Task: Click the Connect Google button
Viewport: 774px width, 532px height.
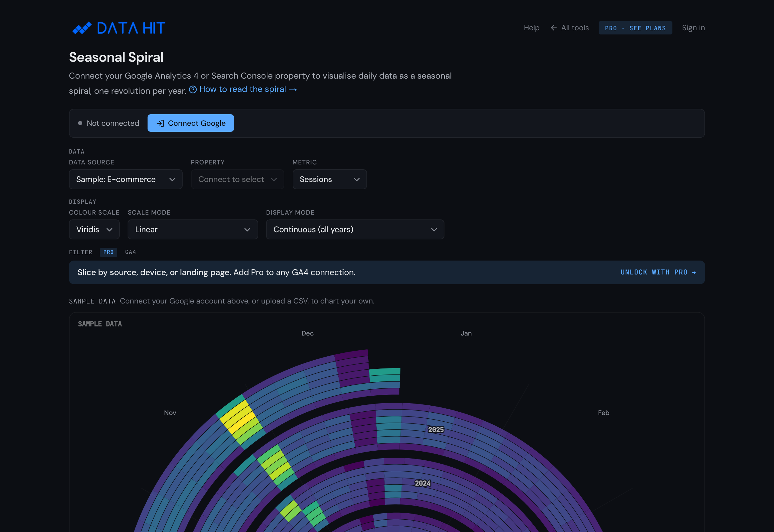Action: pos(191,123)
